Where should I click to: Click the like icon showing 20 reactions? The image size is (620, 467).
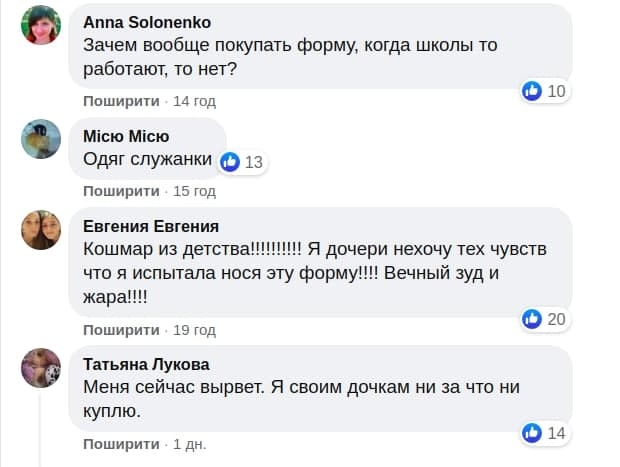click(x=533, y=319)
